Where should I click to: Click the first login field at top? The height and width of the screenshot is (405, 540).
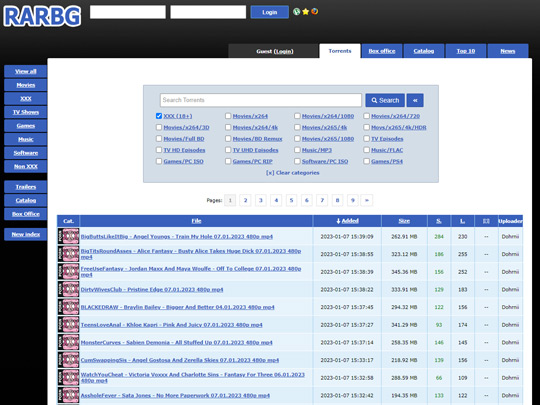pyautogui.click(x=128, y=12)
